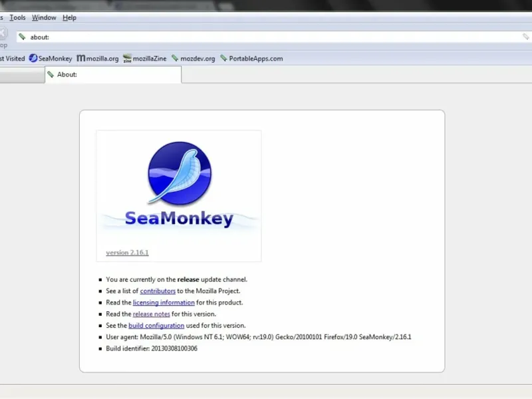
Task: Click the page icon in the address bar
Action: coord(22,37)
